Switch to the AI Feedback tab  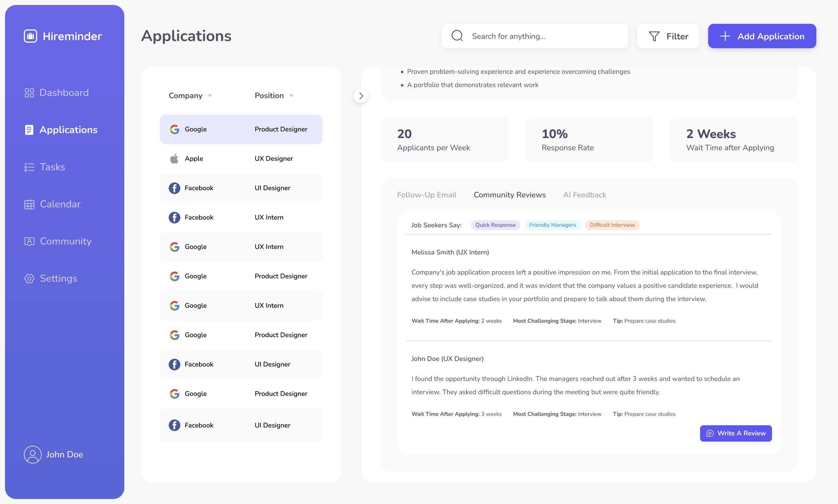[x=584, y=195]
